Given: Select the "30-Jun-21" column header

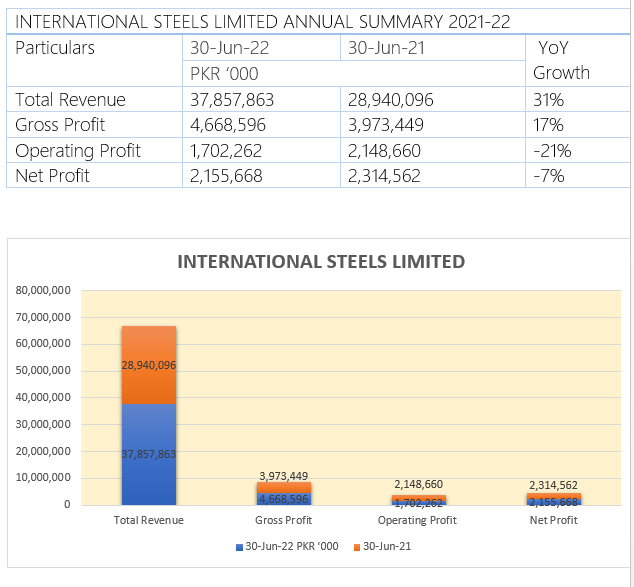Looking at the screenshot, I should coord(386,48).
